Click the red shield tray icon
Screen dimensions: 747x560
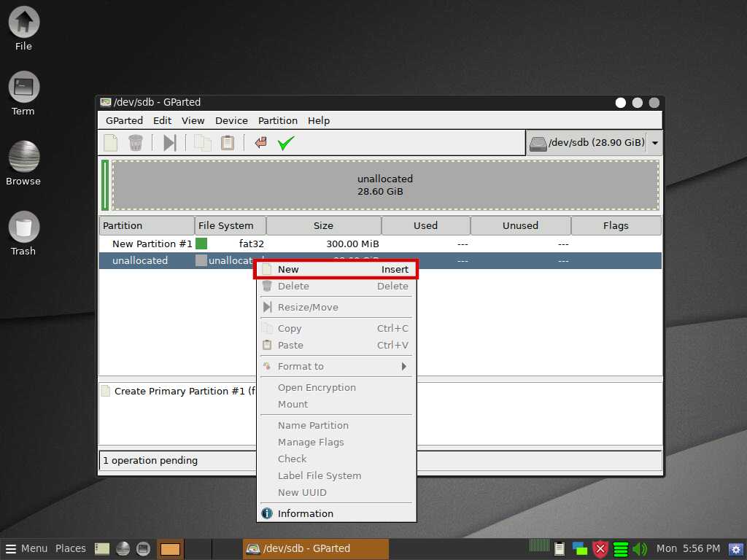click(x=600, y=549)
